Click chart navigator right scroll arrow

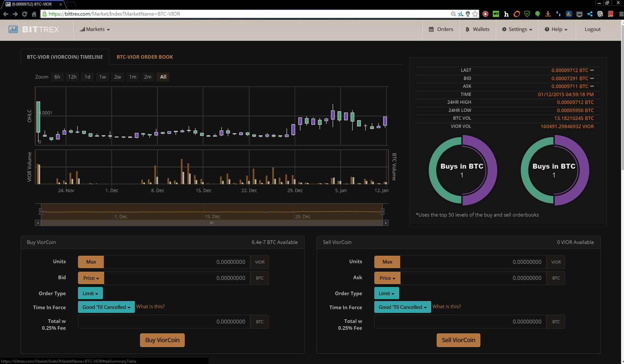tap(386, 223)
